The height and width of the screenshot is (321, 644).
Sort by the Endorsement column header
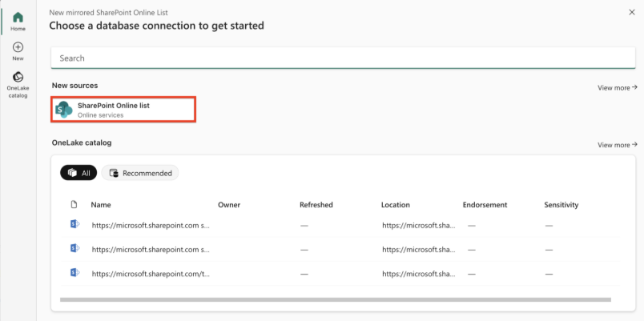pos(485,205)
